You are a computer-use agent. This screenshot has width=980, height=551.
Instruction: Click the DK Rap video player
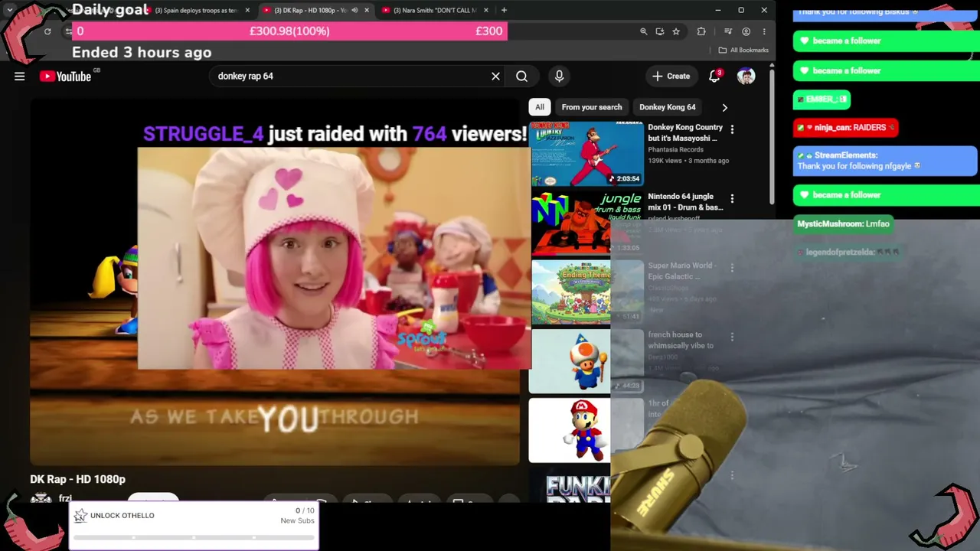[275, 282]
